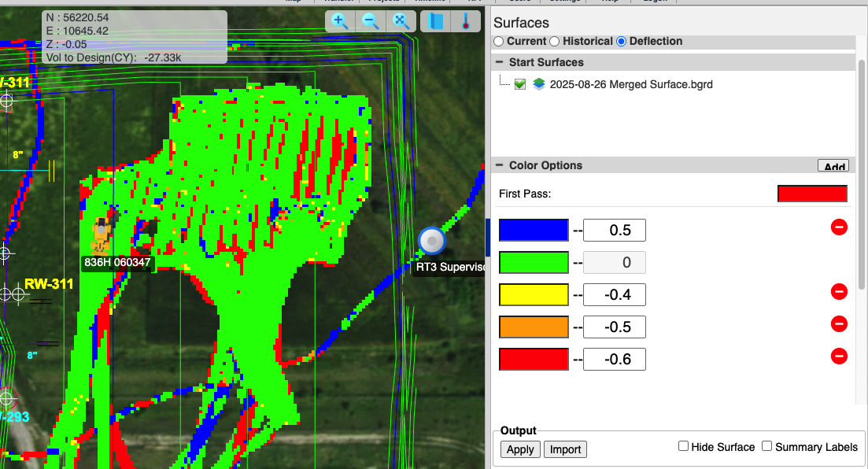
Task: Select the 836H compactor machine icon
Action: pos(102,234)
